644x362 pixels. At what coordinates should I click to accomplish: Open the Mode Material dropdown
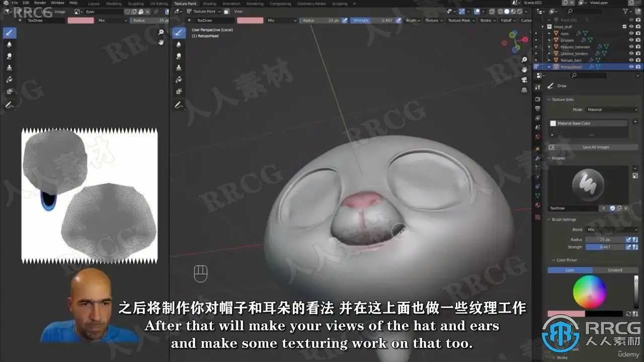click(612, 110)
